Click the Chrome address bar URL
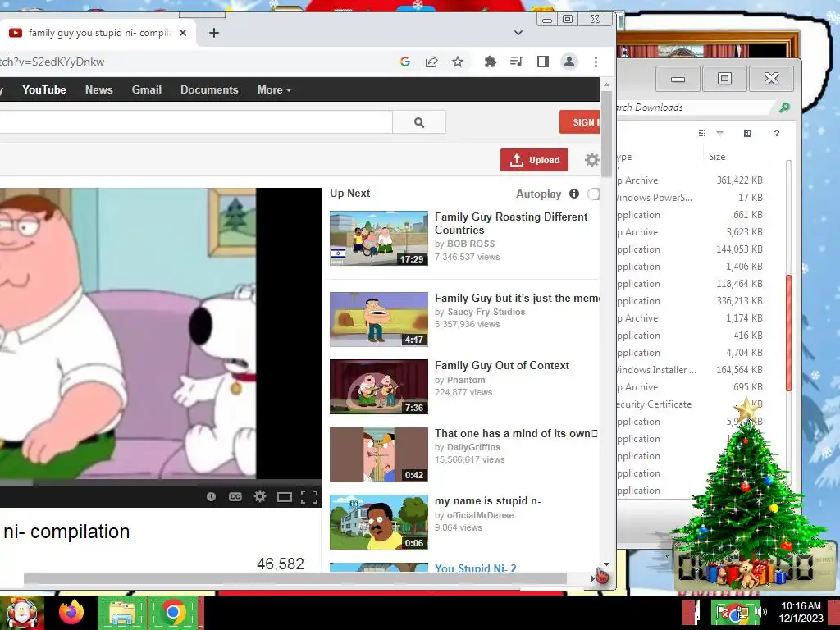 click(52, 62)
